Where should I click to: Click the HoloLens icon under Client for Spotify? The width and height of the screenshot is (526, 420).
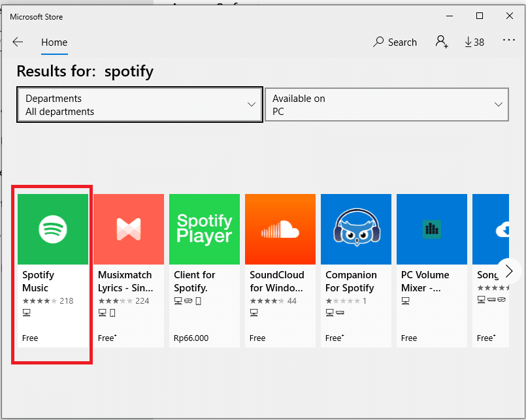click(x=188, y=301)
